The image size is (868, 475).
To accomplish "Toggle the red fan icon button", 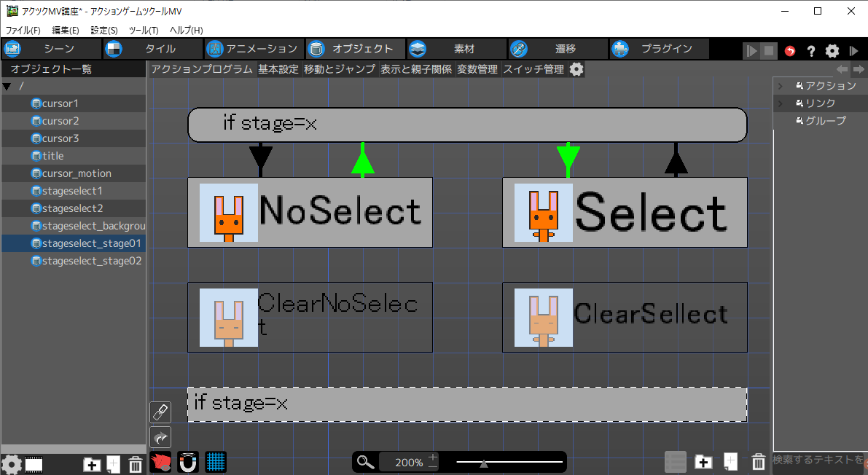I will point(160,462).
